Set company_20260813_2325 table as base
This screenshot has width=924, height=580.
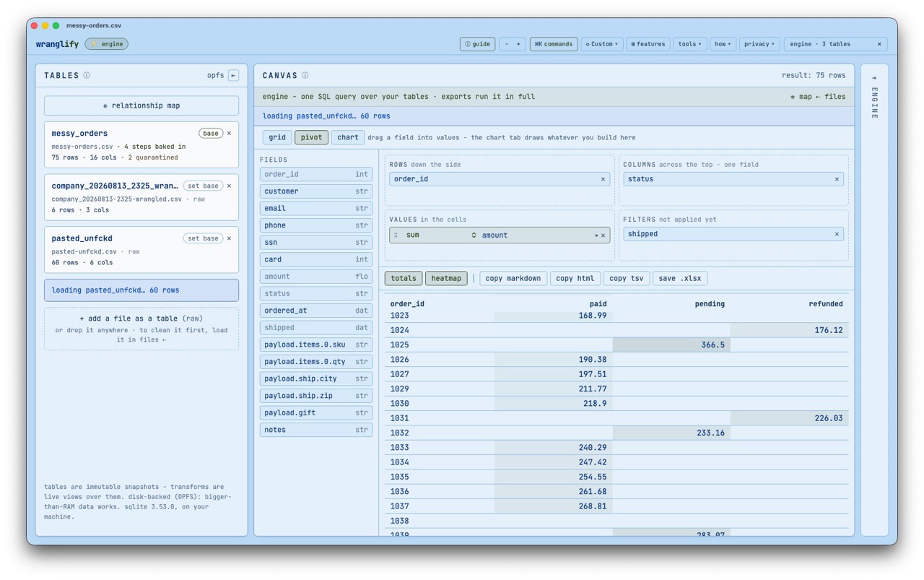[x=203, y=186]
